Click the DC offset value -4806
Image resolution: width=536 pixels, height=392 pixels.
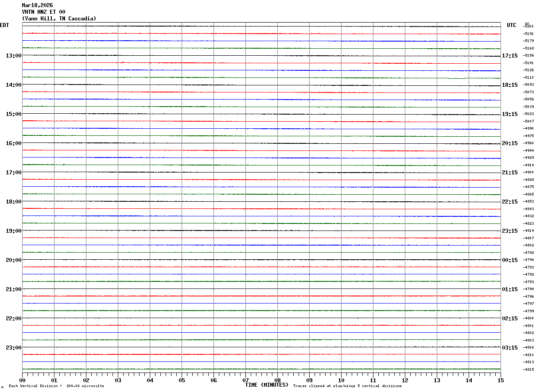tap(528, 347)
